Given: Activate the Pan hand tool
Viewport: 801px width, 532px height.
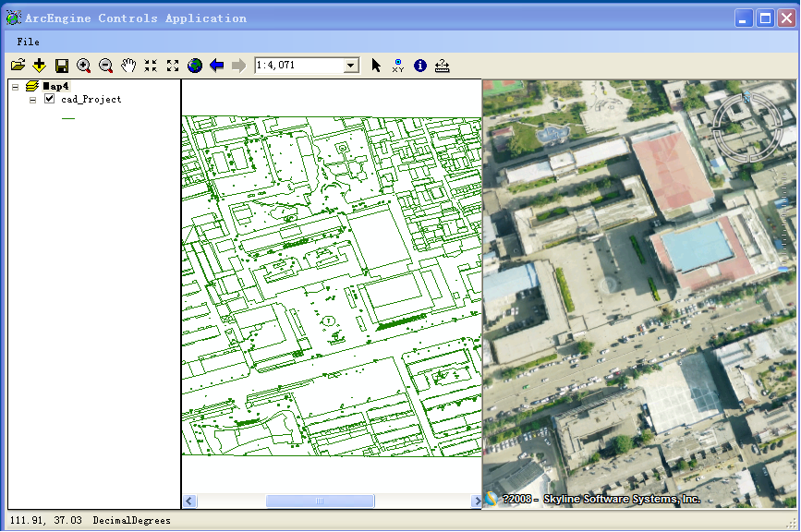Looking at the screenshot, I should point(128,66).
